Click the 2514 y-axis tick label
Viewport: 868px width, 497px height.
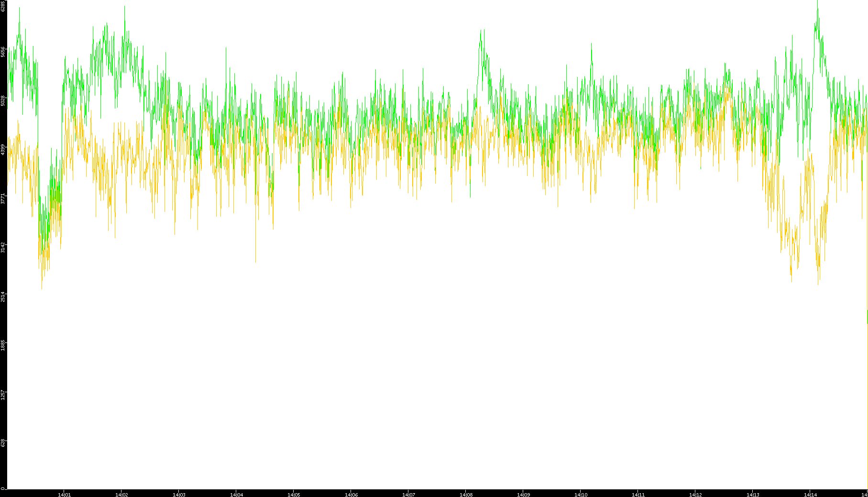coord(3,296)
